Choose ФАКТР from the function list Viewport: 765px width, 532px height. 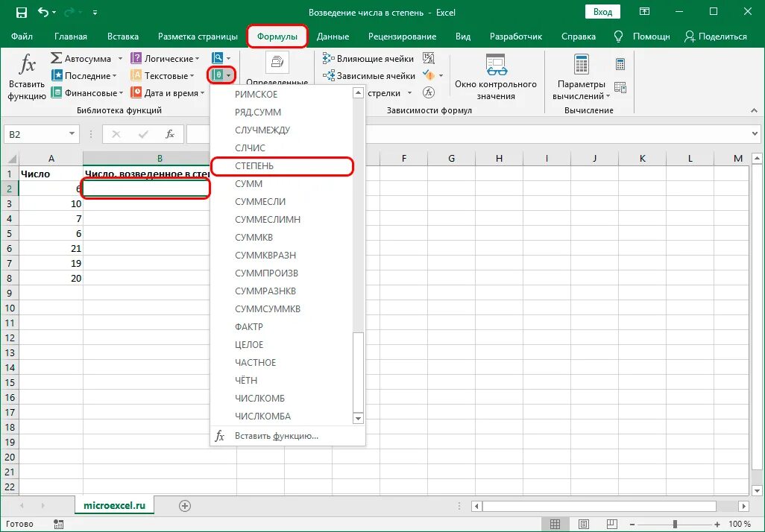pyautogui.click(x=282, y=326)
